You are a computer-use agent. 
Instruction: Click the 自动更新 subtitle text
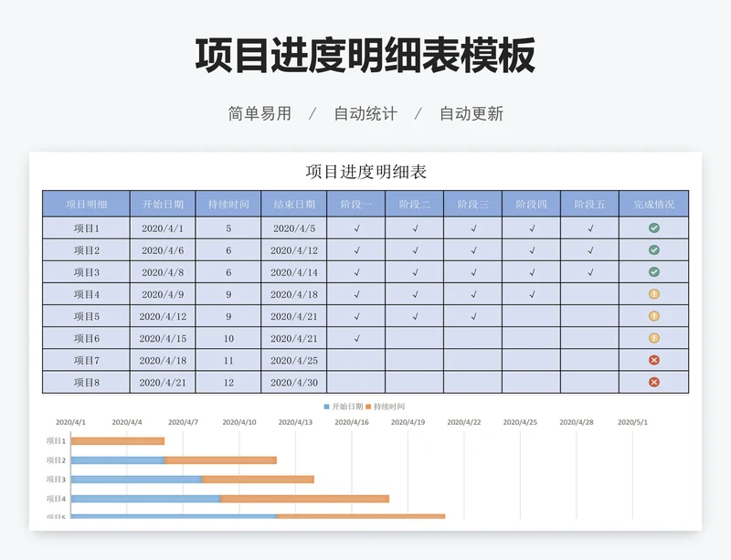[471, 114]
